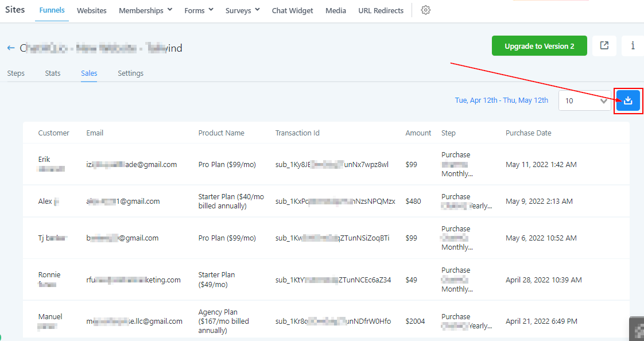Open the rows-per-page dropdown showing 10
The height and width of the screenshot is (341, 644).
coord(584,100)
